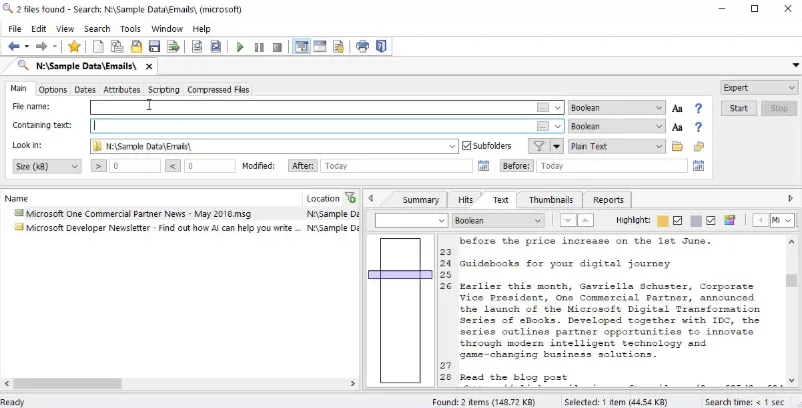Open the Tools menu
The width and height of the screenshot is (802, 408).
[130, 29]
